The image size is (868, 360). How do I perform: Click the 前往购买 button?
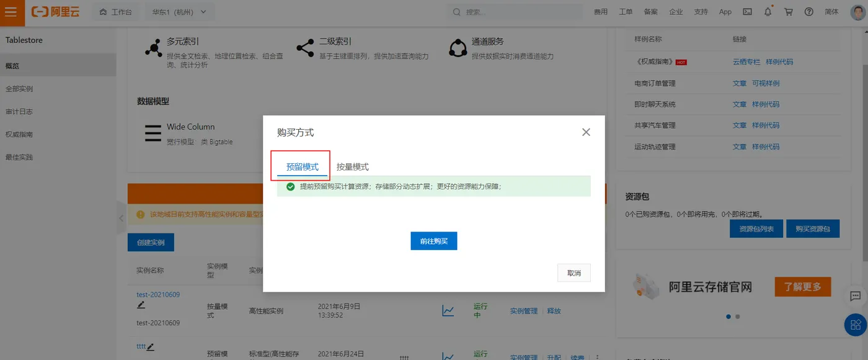[x=433, y=241]
